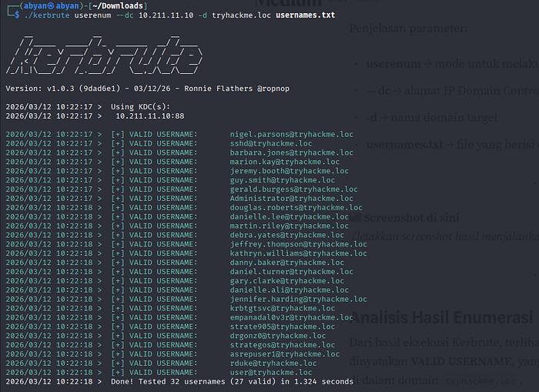The height and width of the screenshot is (392, 539).
Task: Select danny.baker@tryhackme.loc username
Action: click(287, 263)
